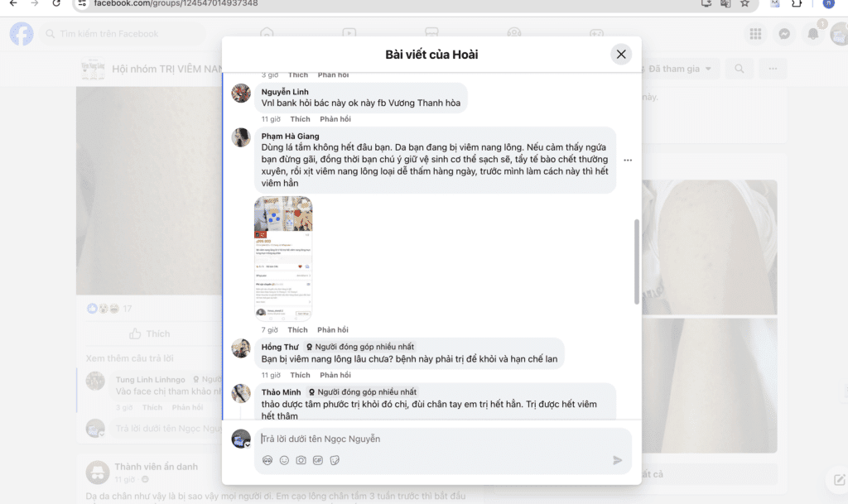Click the Tìm kiếm trên Facebook search box
This screenshot has height=504, width=848.
[124, 33]
